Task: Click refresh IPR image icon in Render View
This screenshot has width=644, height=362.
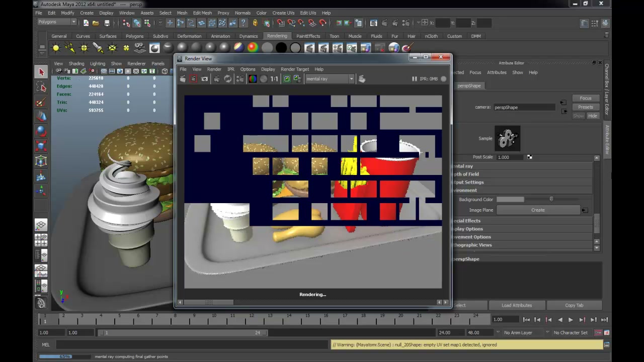Action: (x=228, y=79)
